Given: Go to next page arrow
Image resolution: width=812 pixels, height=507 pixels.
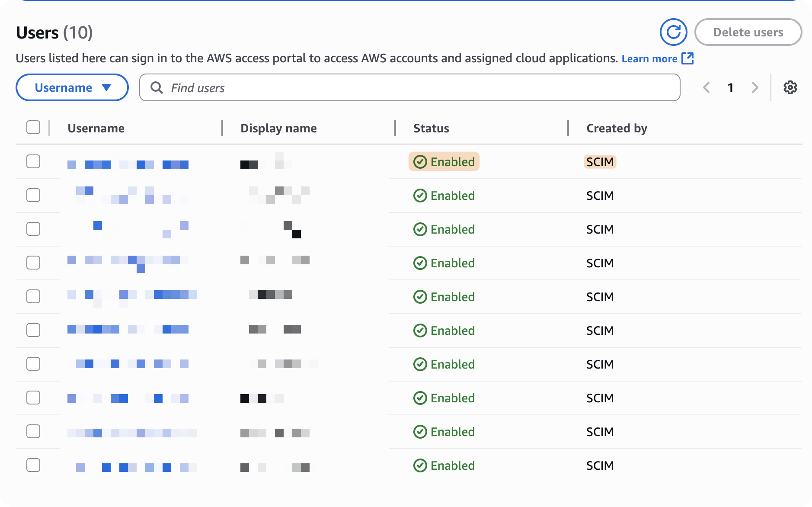Looking at the screenshot, I should coord(755,87).
